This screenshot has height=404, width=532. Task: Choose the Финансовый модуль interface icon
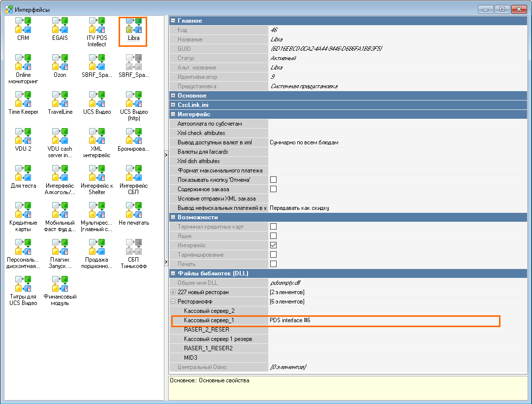click(60, 285)
